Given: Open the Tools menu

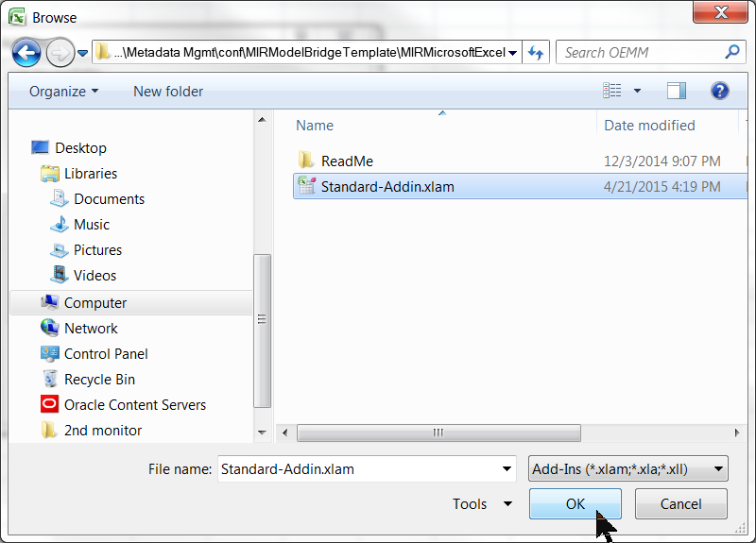Looking at the screenshot, I should pos(482,504).
